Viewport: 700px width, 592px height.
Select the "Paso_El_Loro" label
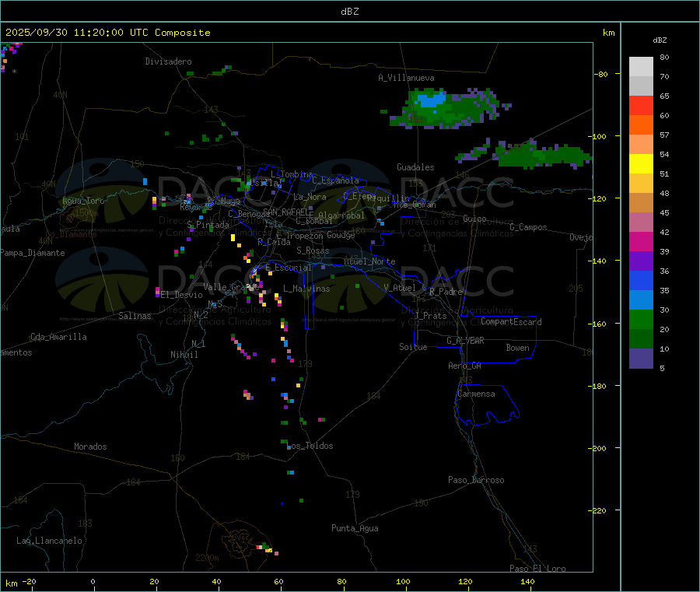click(x=538, y=569)
